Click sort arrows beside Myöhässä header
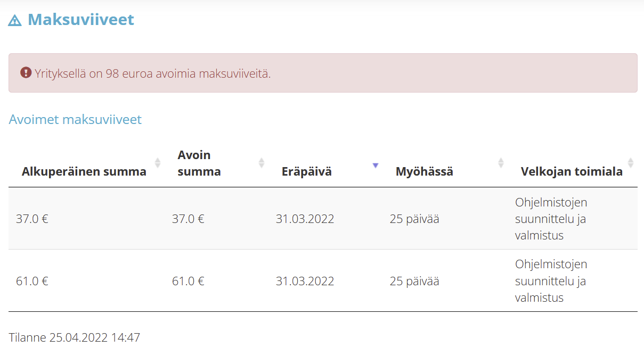This screenshot has height=364, width=644. point(501,163)
